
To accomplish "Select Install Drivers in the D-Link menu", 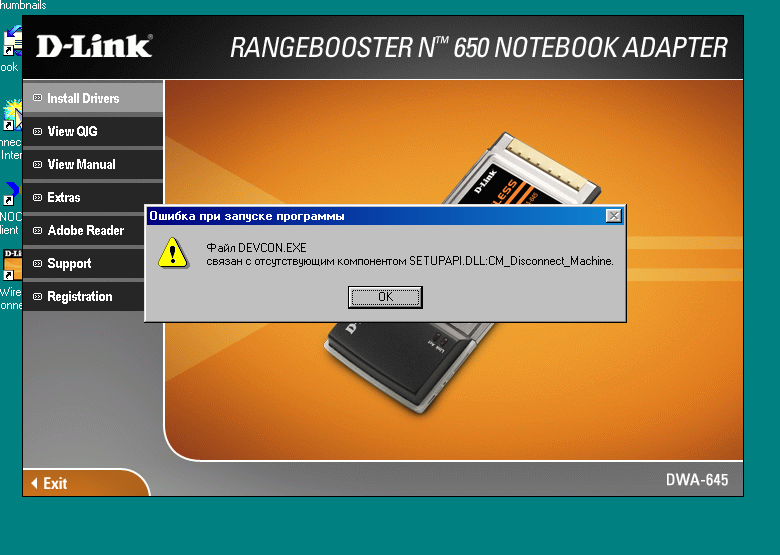I will click(93, 98).
